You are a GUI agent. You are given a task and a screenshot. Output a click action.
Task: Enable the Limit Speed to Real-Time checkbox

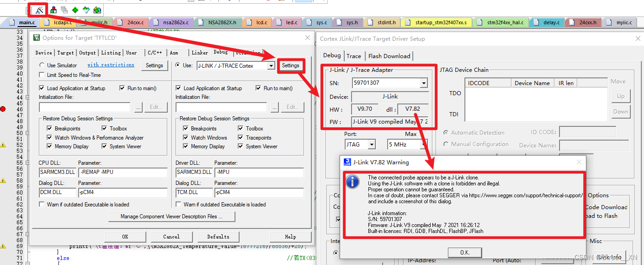click(42, 75)
